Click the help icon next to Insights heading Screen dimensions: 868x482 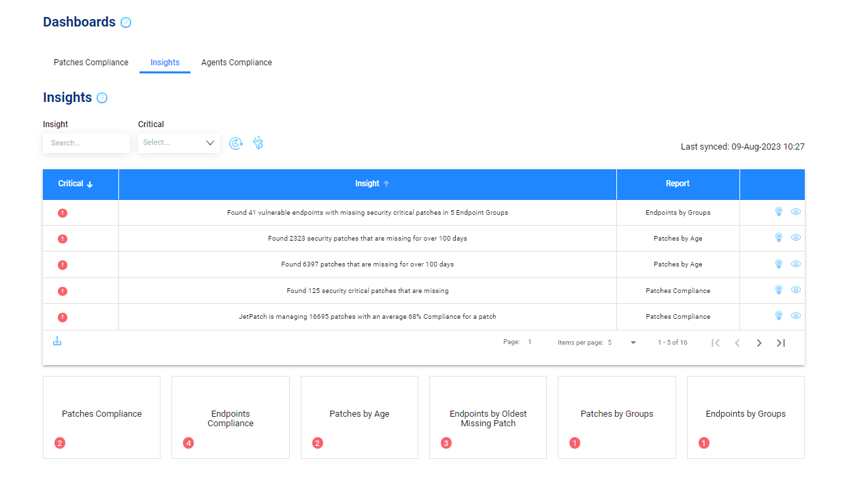pyautogui.click(x=102, y=98)
